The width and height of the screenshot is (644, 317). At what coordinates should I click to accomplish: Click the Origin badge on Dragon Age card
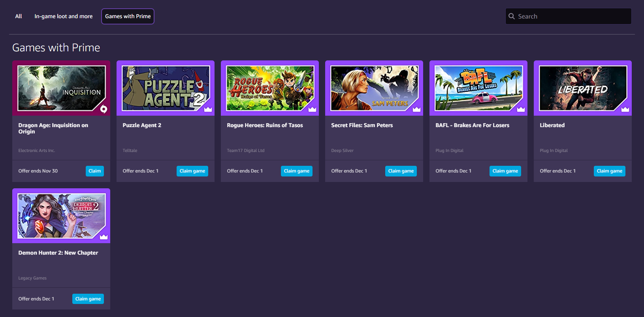coord(104,109)
